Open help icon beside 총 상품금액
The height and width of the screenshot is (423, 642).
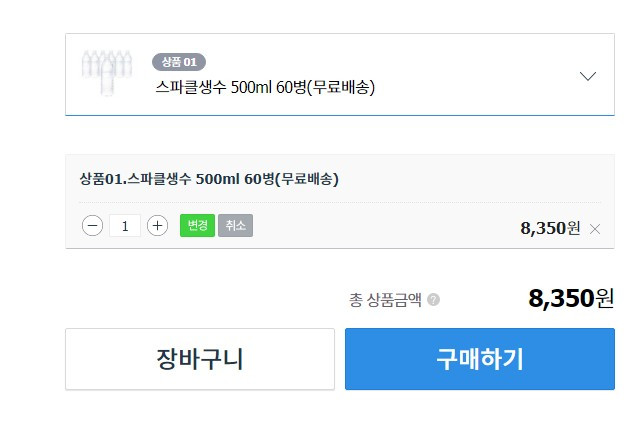[x=433, y=300]
